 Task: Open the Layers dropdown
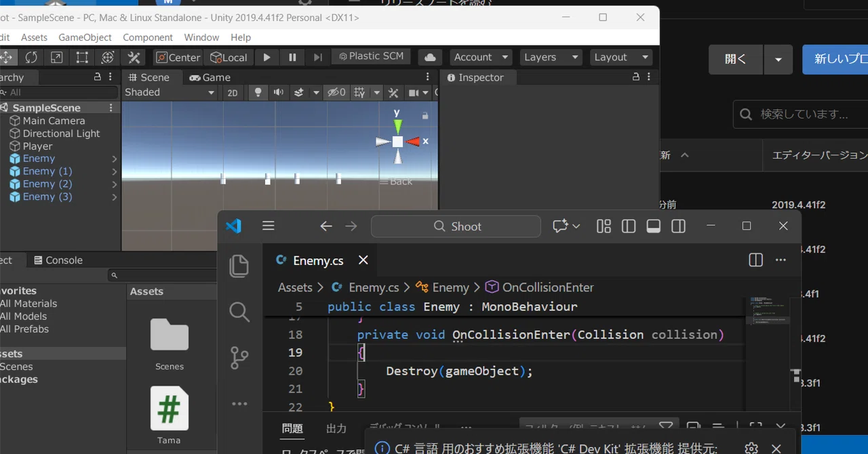click(x=551, y=58)
